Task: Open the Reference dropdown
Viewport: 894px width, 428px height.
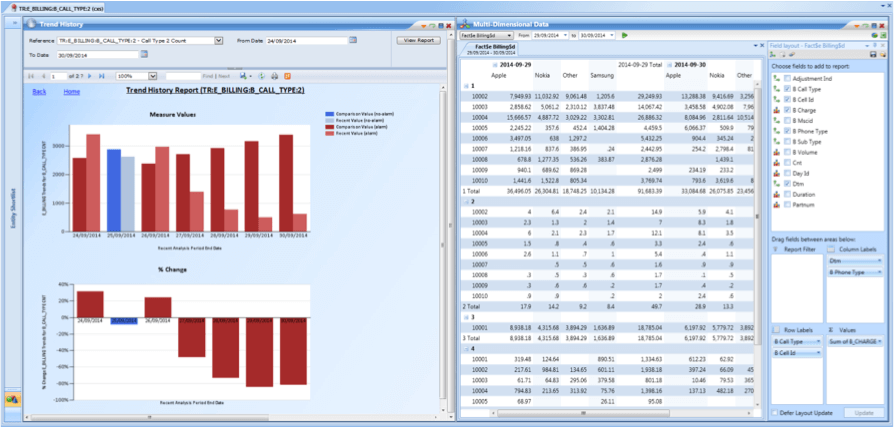Action: point(218,40)
